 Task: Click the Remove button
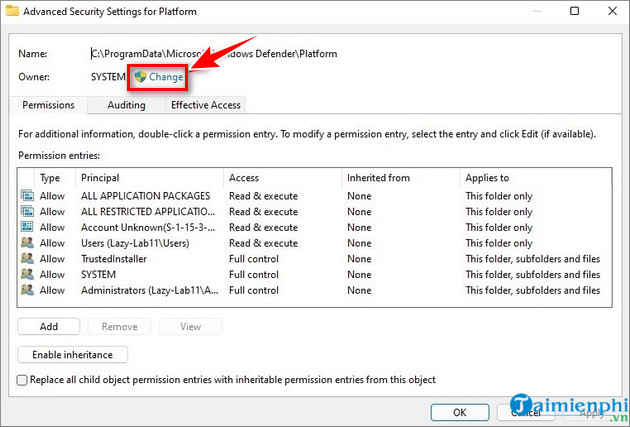(x=119, y=327)
